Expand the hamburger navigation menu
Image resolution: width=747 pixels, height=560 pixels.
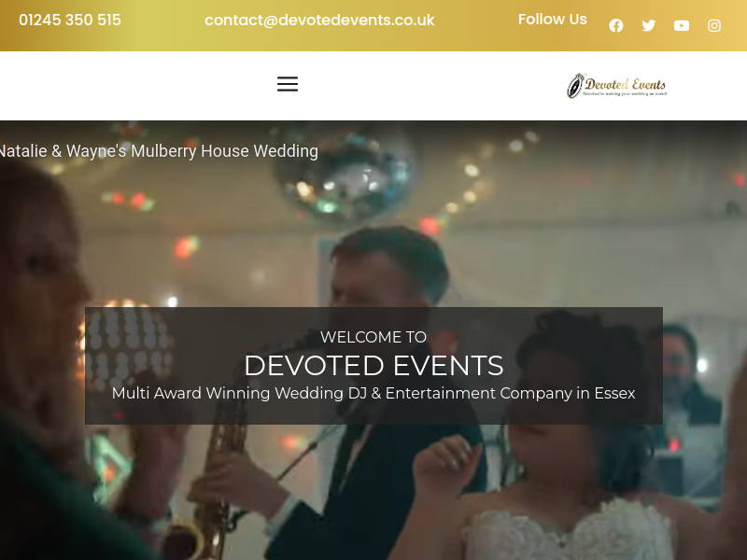[288, 84]
